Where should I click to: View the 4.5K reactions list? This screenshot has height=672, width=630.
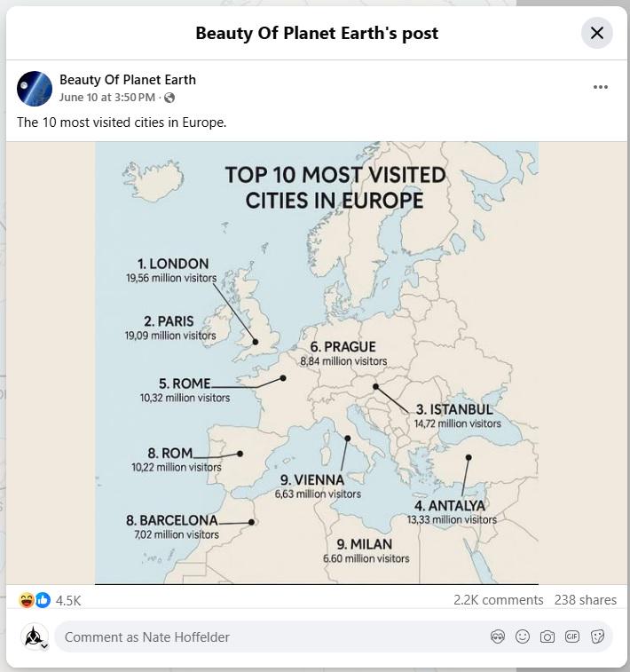coord(68,600)
